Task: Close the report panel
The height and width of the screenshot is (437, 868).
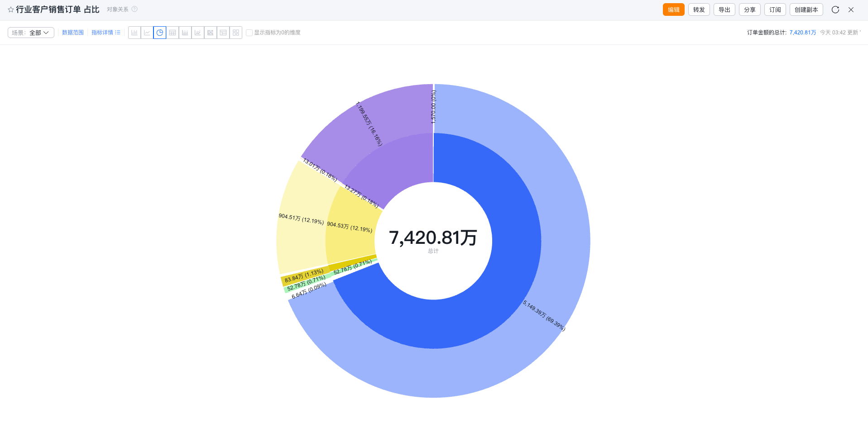Action: click(851, 9)
